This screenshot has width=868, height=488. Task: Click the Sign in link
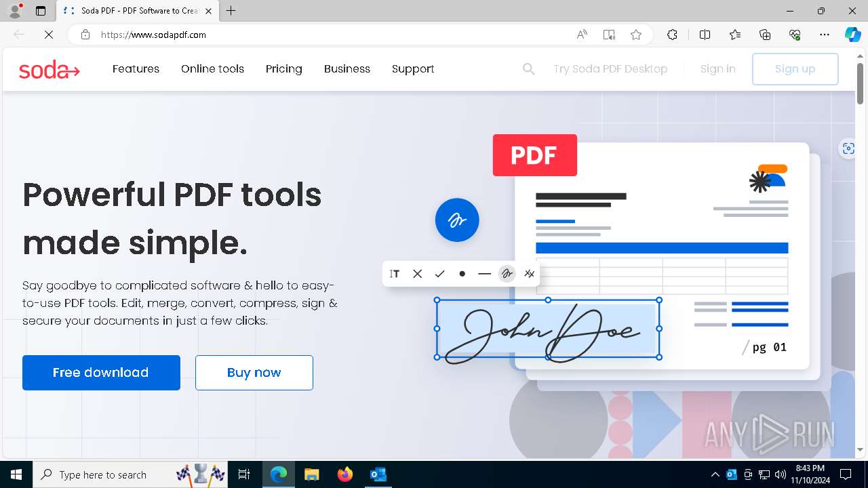pyautogui.click(x=717, y=69)
